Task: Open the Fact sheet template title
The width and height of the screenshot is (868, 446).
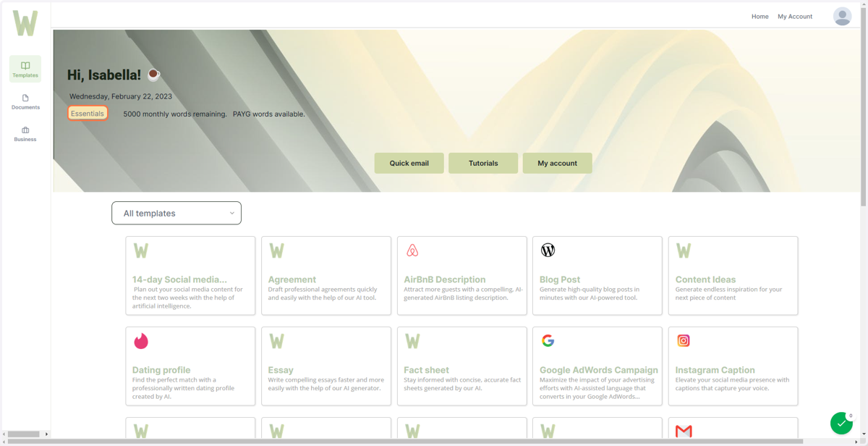Action: click(x=426, y=370)
